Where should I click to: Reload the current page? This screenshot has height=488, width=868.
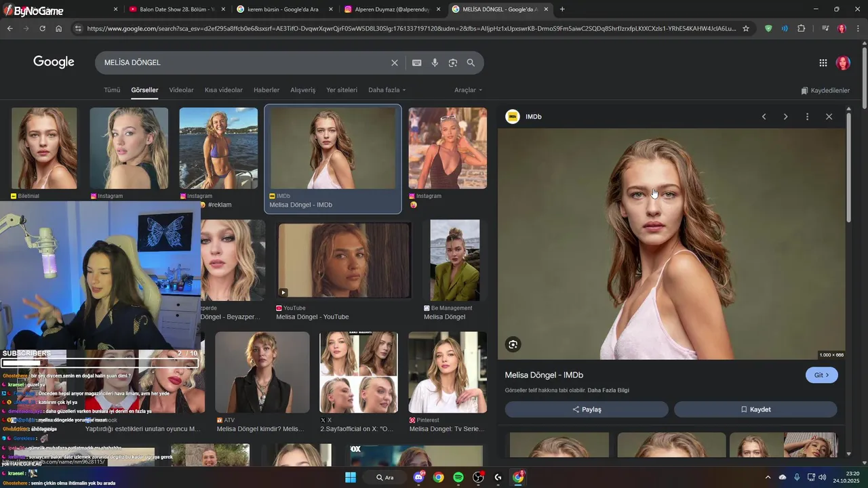42,28
